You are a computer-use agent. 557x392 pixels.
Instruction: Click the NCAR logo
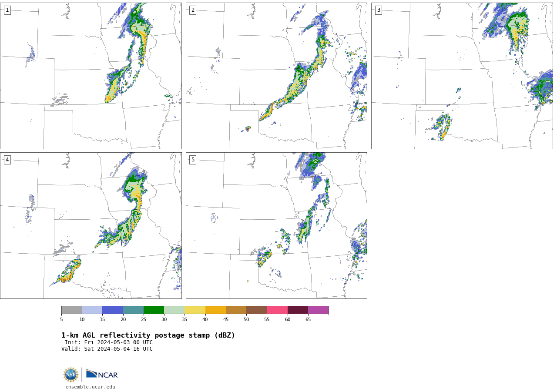coord(102,375)
